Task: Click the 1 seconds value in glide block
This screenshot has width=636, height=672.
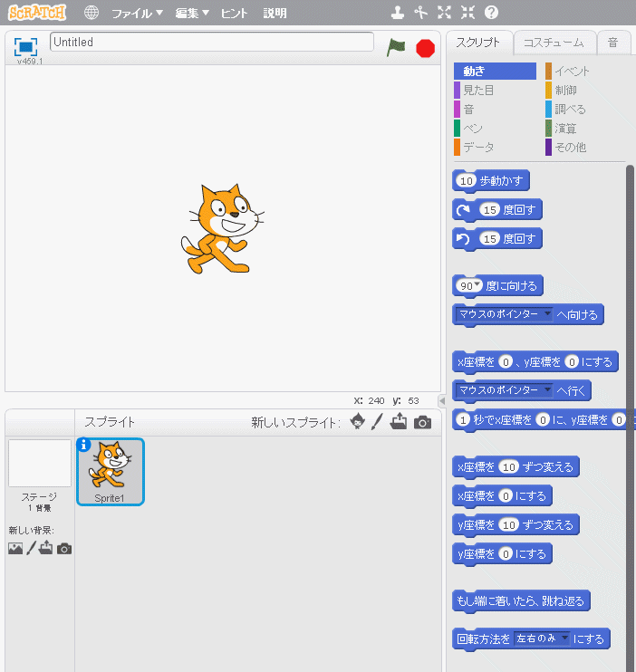Action: coord(463,419)
